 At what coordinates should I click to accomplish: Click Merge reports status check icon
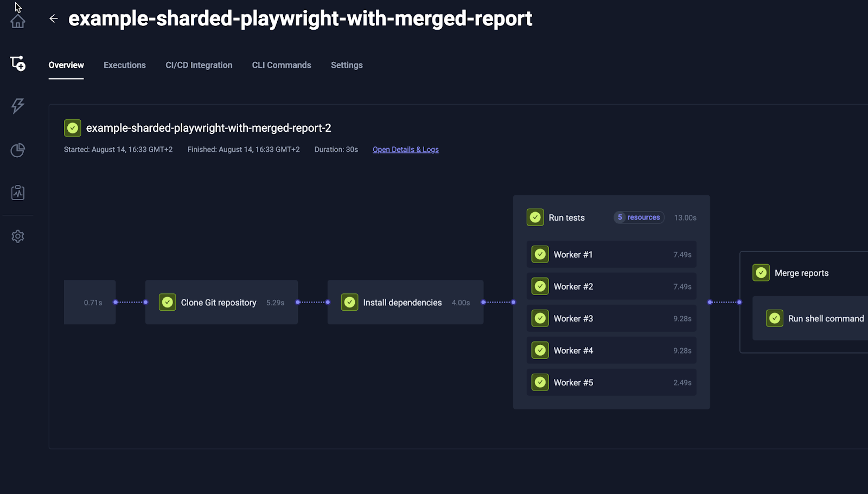click(761, 273)
